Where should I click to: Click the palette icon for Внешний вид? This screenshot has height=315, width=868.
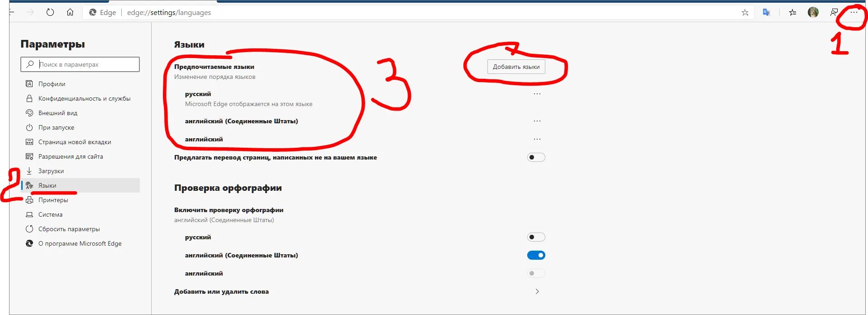coord(29,113)
